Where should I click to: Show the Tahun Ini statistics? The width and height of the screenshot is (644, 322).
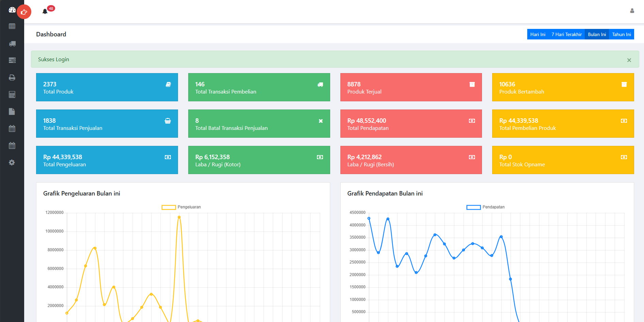(622, 34)
